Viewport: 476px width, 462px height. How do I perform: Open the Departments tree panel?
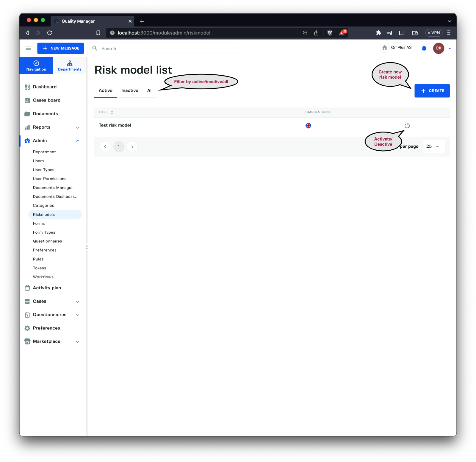click(70, 65)
